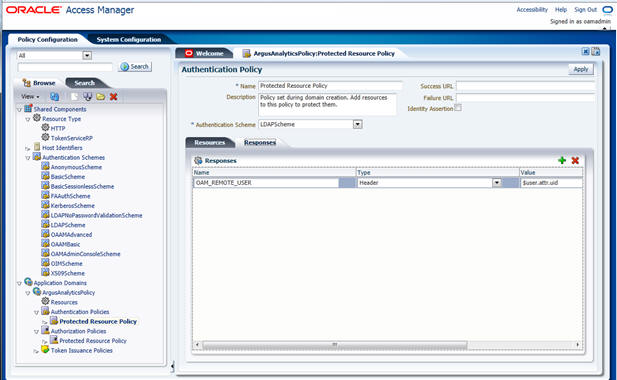Switch to Search tab in left panel
The width and height of the screenshot is (617, 380).
coord(85,83)
